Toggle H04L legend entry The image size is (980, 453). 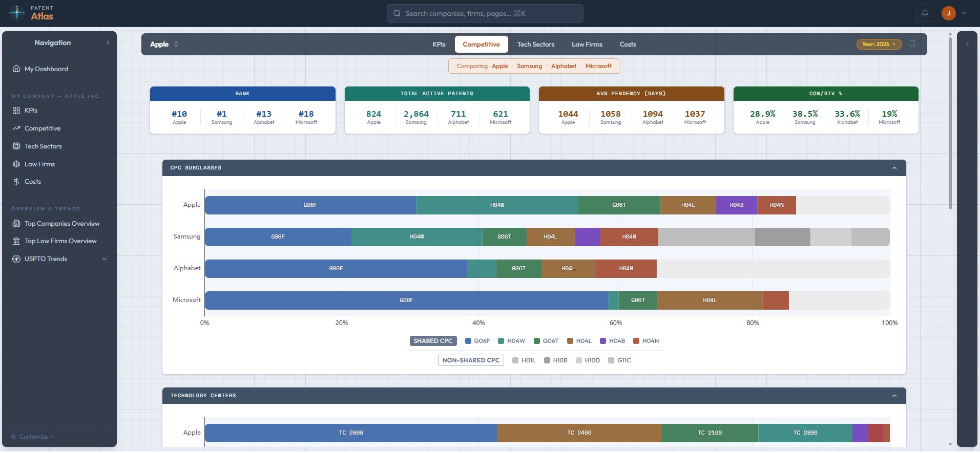click(579, 341)
